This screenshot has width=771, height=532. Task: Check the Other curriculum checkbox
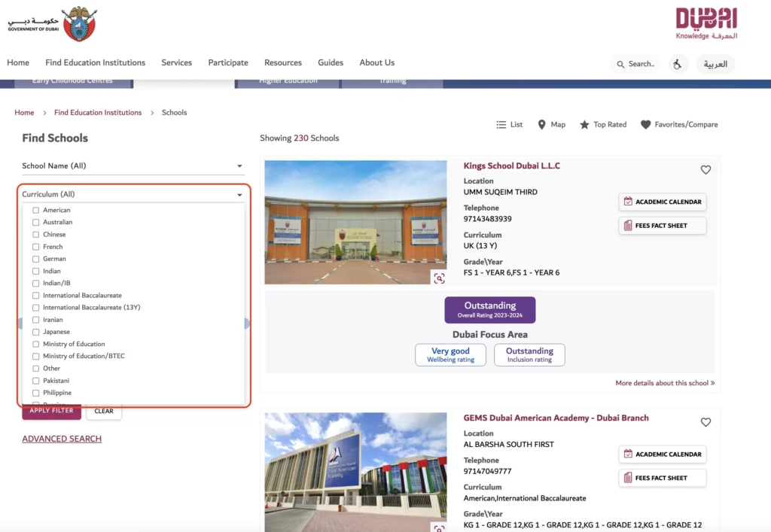click(x=36, y=369)
